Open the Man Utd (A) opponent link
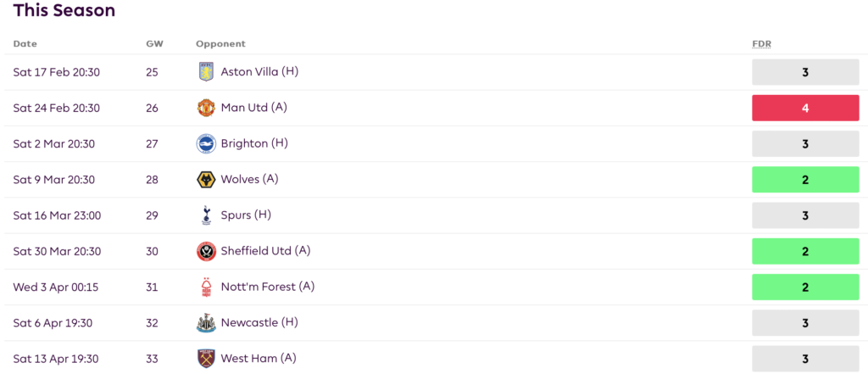The width and height of the screenshot is (868, 374). pyautogui.click(x=254, y=108)
